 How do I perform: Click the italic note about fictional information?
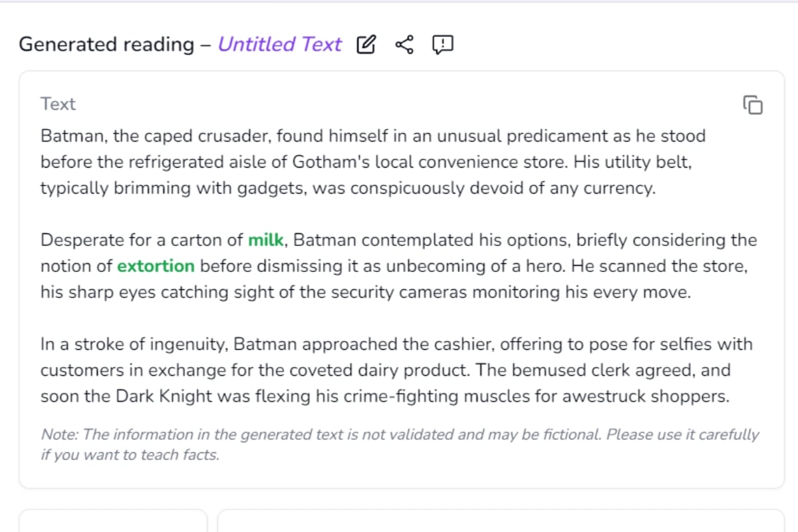(x=399, y=444)
